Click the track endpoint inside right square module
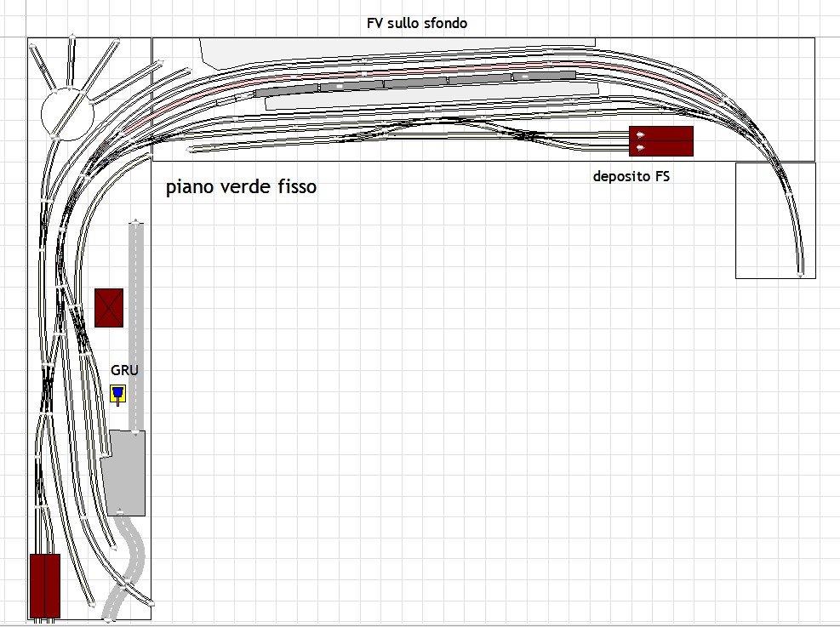840x627 pixels. 800,275
